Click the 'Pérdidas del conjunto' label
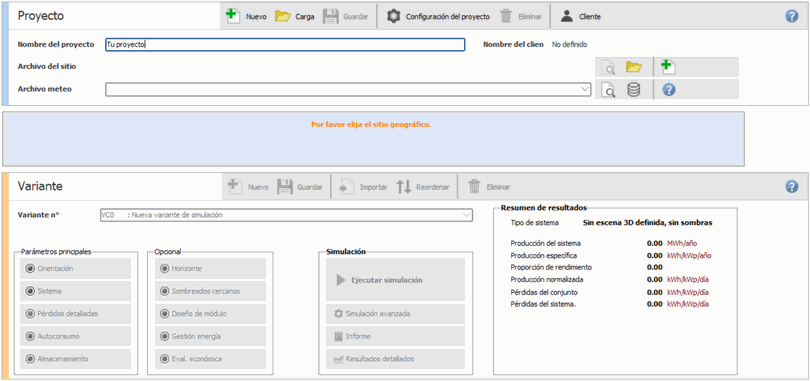The image size is (810, 381). (544, 292)
